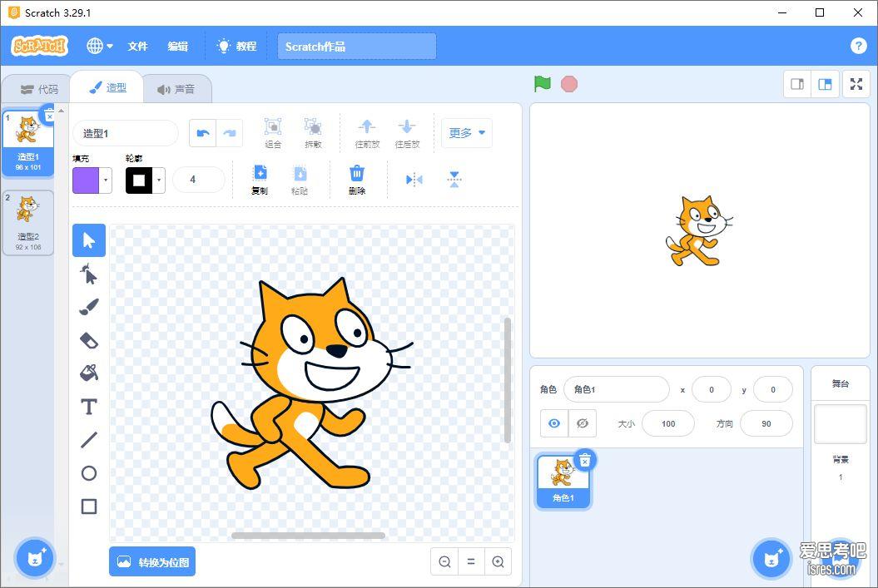Select the Brush tool
This screenshot has height=588, width=878.
pos(89,307)
